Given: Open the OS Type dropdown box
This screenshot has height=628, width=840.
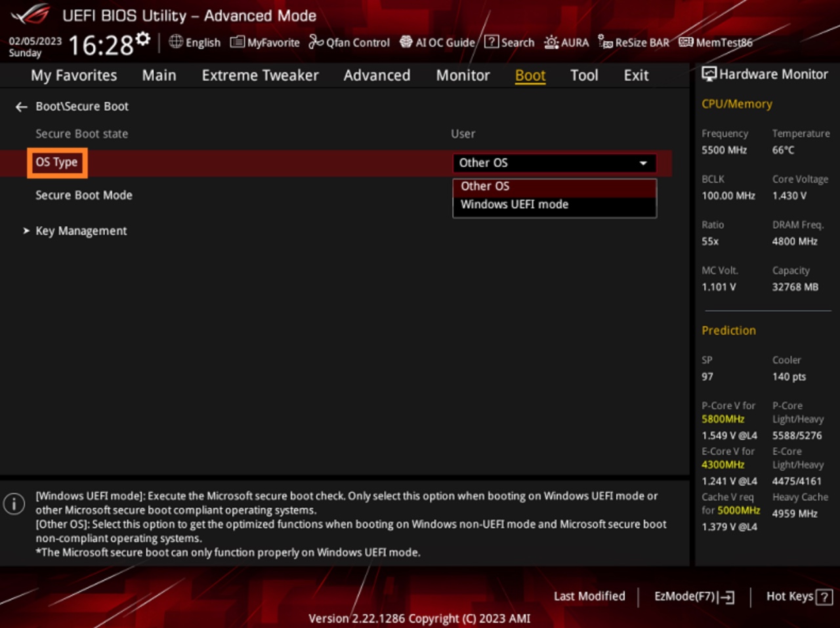Looking at the screenshot, I should [x=555, y=163].
